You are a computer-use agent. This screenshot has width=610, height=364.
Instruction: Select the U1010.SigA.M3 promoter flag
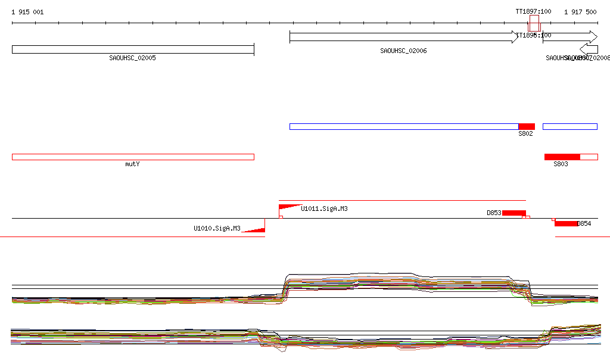pyautogui.click(x=253, y=230)
